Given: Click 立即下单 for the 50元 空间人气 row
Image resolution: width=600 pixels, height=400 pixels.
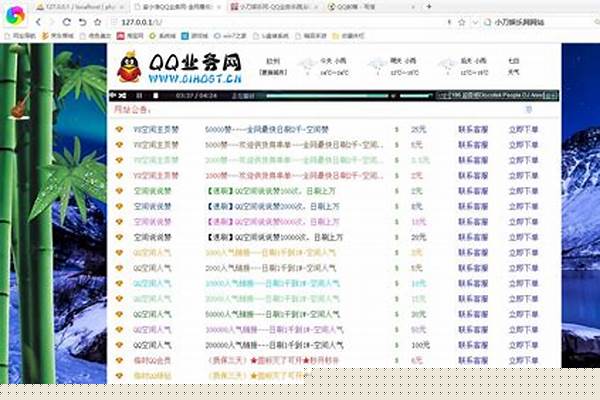Looking at the screenshot, I should click(x=523, y=330).
